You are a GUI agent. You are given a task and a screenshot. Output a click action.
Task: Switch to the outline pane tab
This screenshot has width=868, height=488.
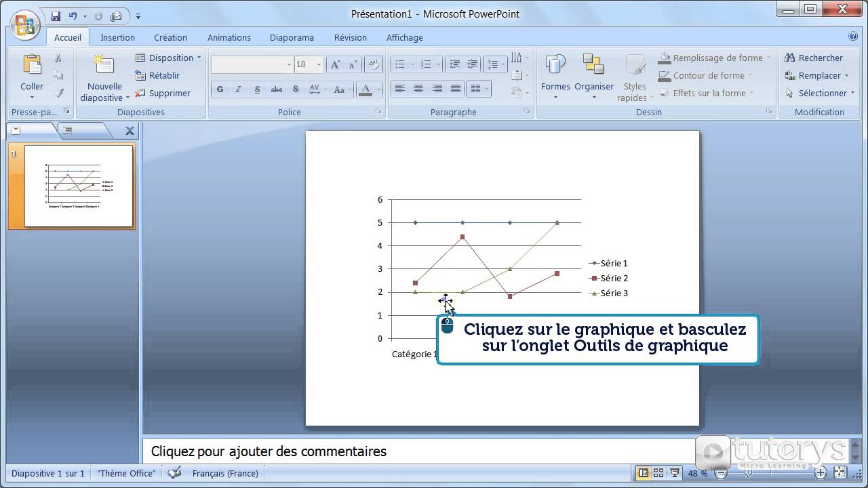68,131
